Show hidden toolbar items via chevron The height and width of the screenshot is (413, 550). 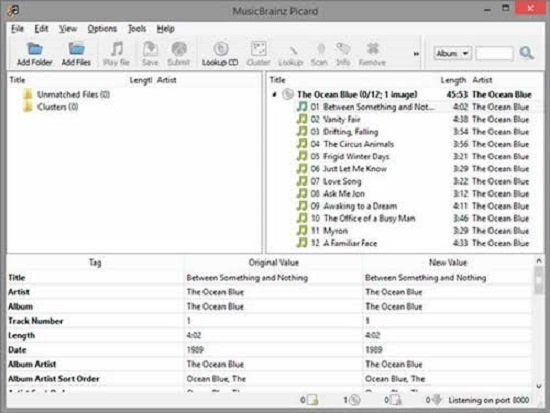pos(416,54)
